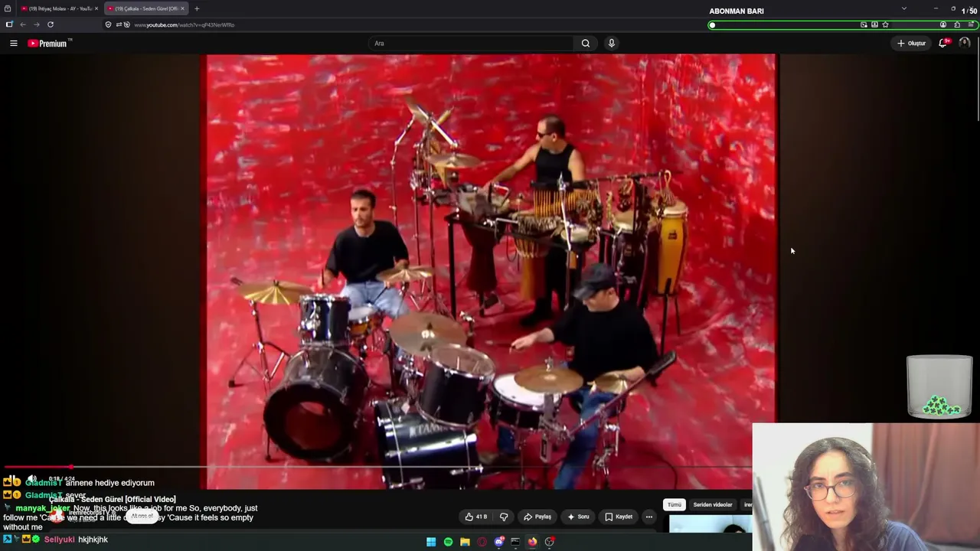Dislike the video
Image resolution: width=980 pixels, height=551 pixels.
pos(504,517)
